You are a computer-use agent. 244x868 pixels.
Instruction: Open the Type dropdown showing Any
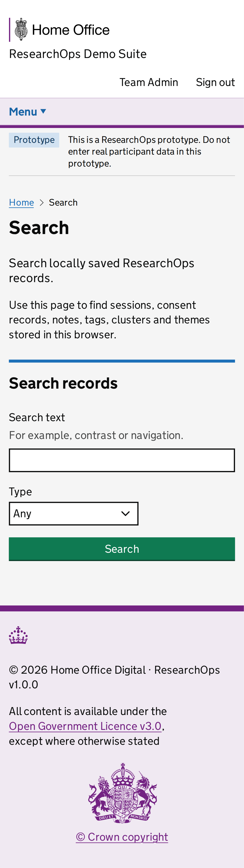pyautogui.click(x=73, y=513)
